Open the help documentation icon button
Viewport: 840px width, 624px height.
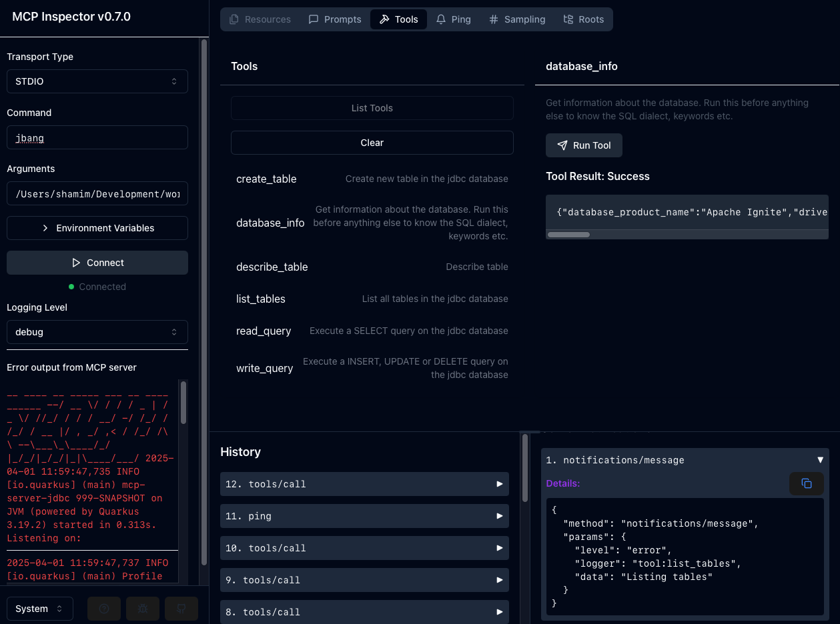[x=104, y=609]
